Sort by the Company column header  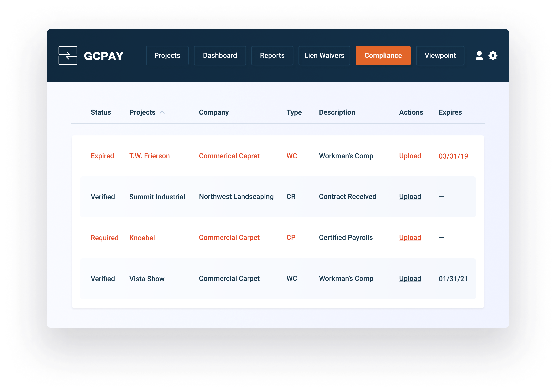click(x=214, y=112)
